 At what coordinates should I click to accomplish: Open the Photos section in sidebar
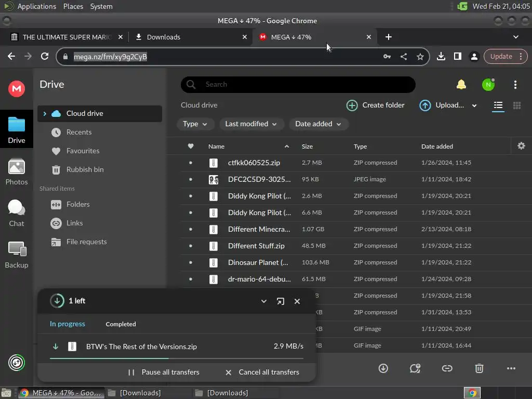(x=16, y=172)
